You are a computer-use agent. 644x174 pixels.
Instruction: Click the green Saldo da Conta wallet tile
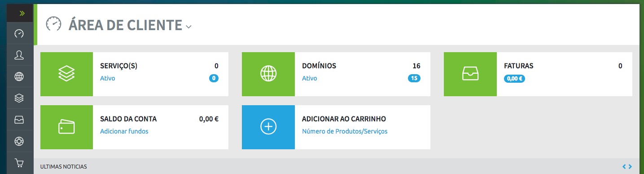click(66, 127)
